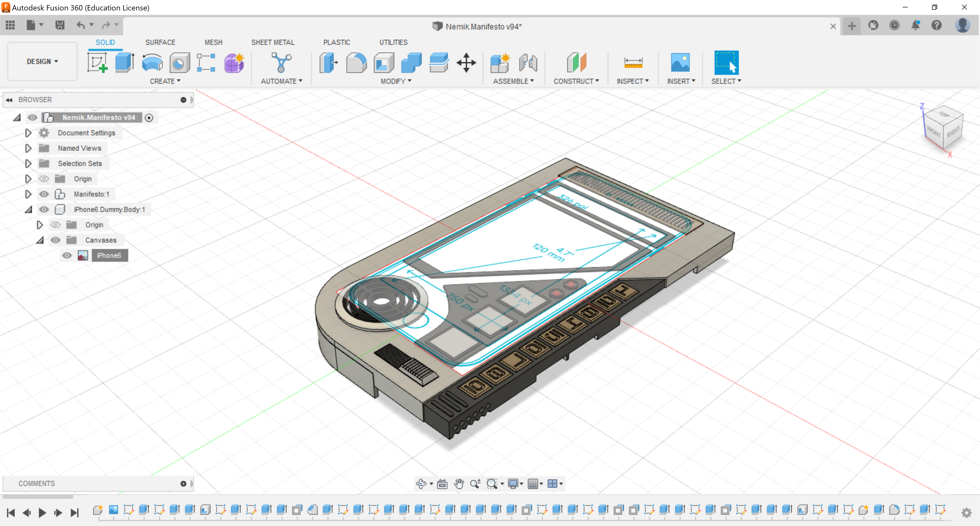Select the Revolve tool
Screen dimensions: 980x526
tap(152, 63)
